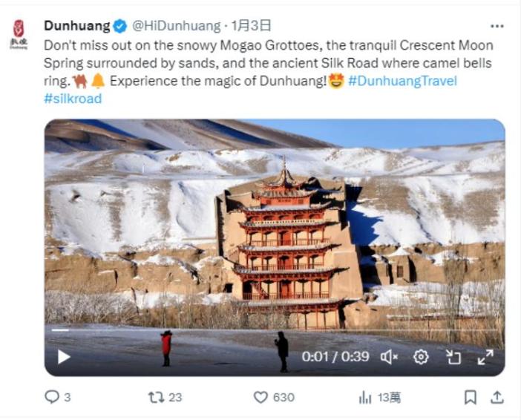
Task: Expand the video to fullscreen
Action: point(485,357)
